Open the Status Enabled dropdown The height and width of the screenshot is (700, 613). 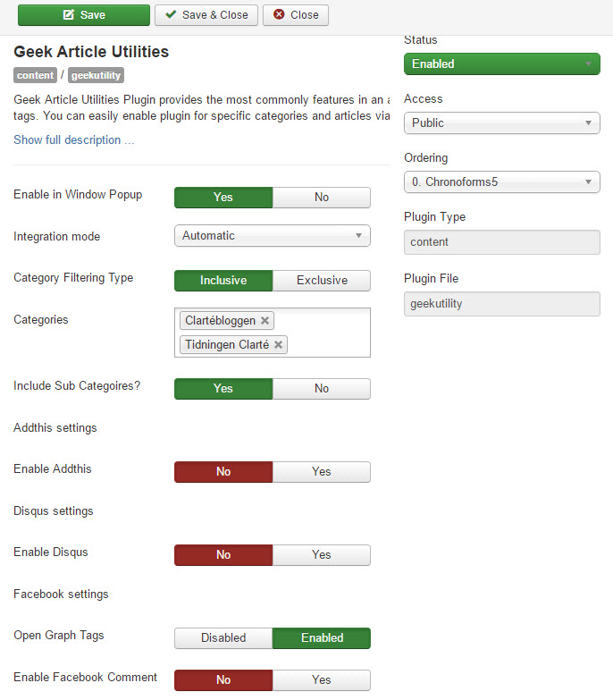502,63
